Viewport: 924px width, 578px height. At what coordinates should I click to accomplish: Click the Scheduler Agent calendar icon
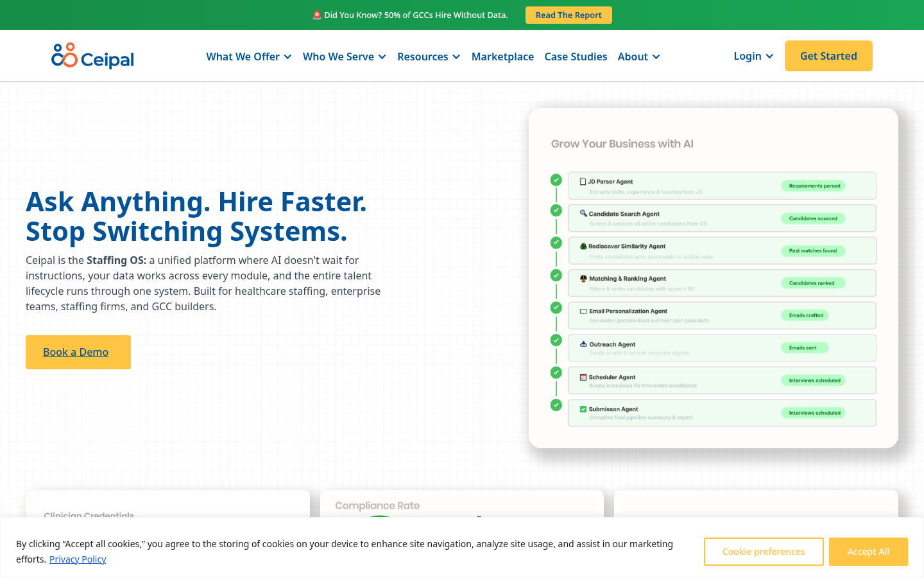pos(583,377)
